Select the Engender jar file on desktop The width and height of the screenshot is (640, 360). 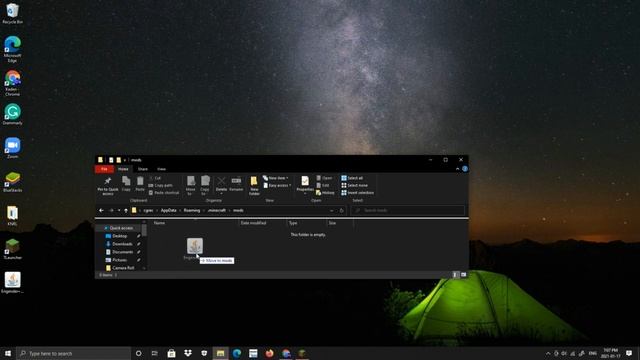click(12, 283)
